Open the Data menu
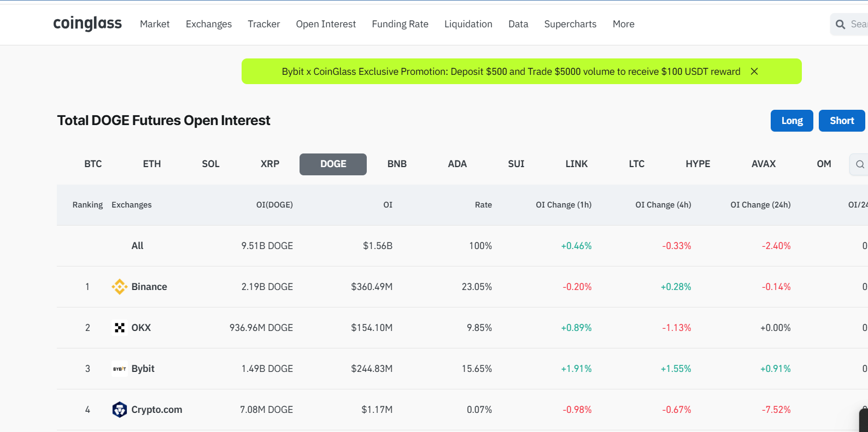This screenshot has width=868, height=432. click(x=518, y=24)
